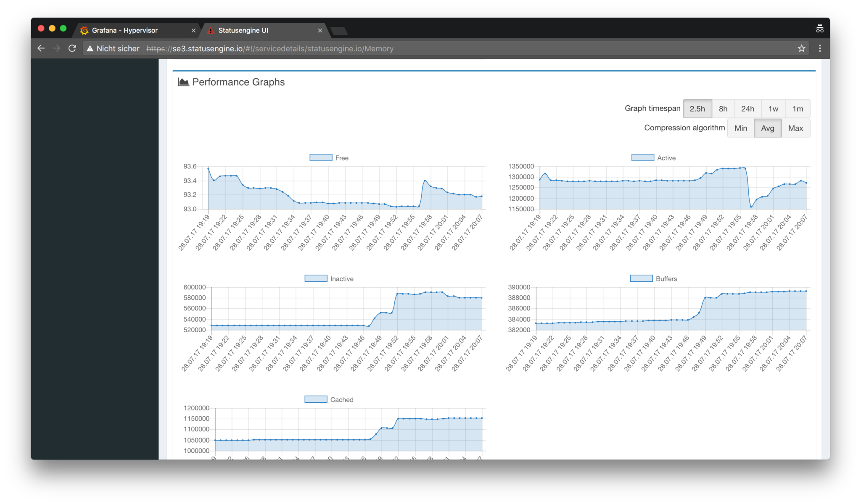Choose the 1m timespan button
The image size is (861, 504).
tap(798, 109)
